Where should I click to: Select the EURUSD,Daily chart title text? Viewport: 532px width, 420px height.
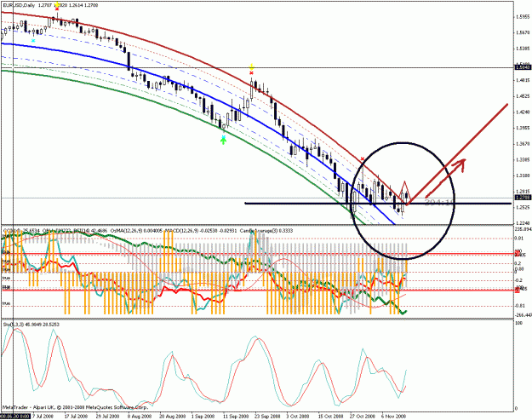(x=19, y=5)
